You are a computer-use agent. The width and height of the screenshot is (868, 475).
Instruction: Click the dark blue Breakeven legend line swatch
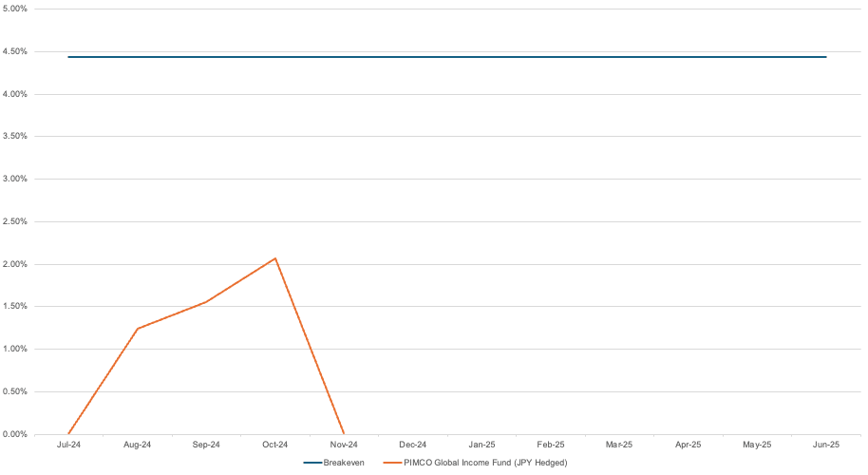coord(312,463)
